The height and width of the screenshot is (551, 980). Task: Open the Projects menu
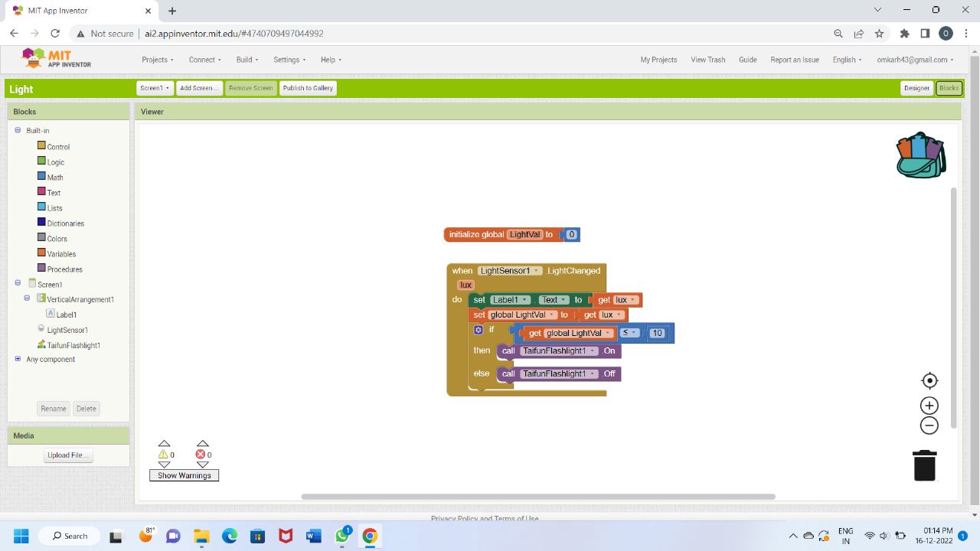tap(157, 60)
